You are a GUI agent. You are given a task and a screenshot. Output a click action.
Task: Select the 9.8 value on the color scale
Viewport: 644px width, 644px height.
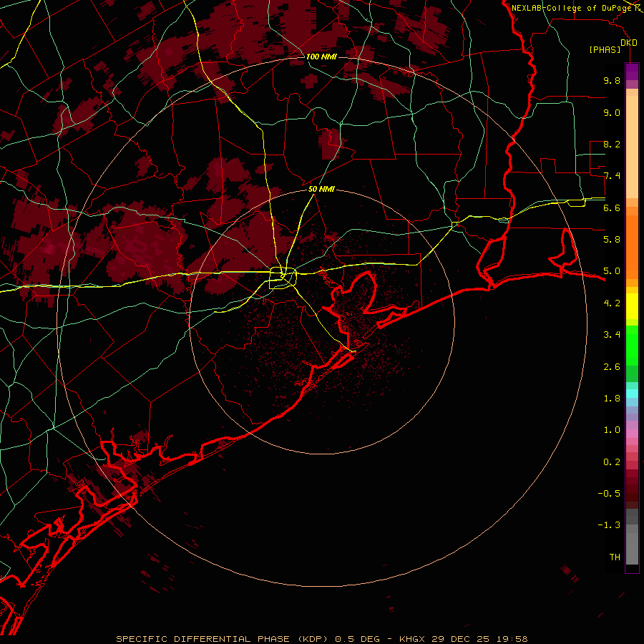(612, 80)
